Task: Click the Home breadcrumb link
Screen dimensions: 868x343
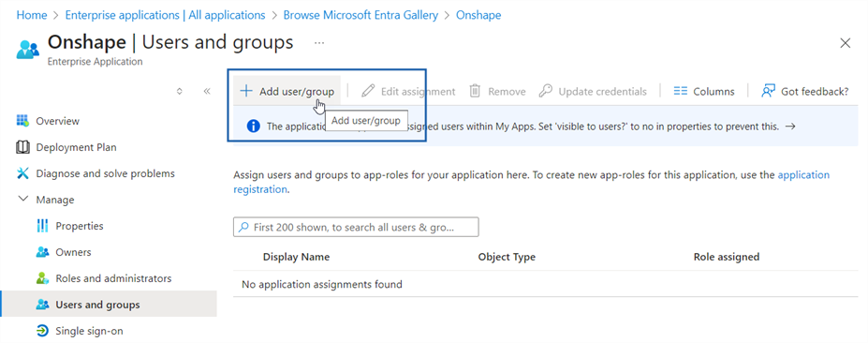Action: pyautogui.click(x=32, y=15)
